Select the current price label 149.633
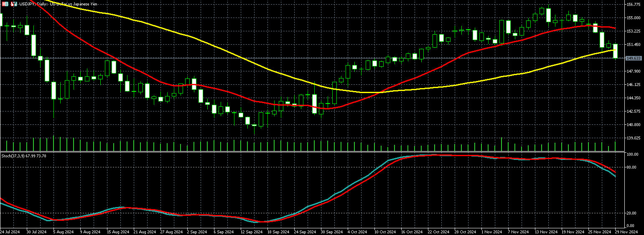644x235 pixels. pyautogui.click(x=634, y=58)
